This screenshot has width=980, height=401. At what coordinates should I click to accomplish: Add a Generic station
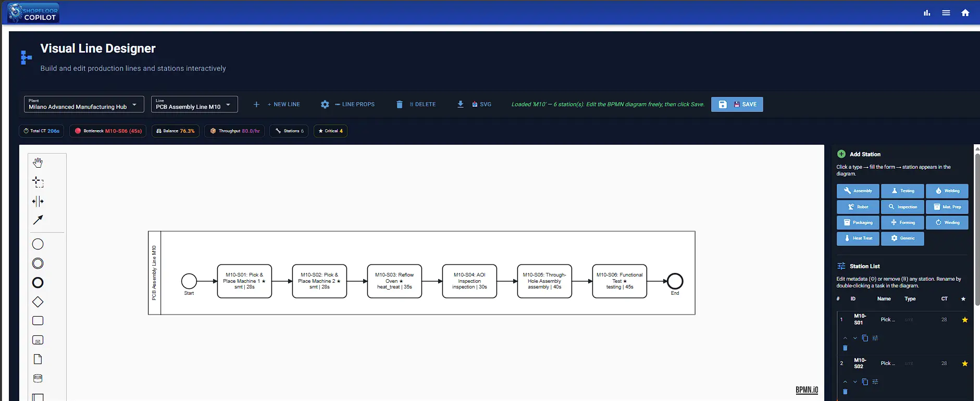pos(903,239)
